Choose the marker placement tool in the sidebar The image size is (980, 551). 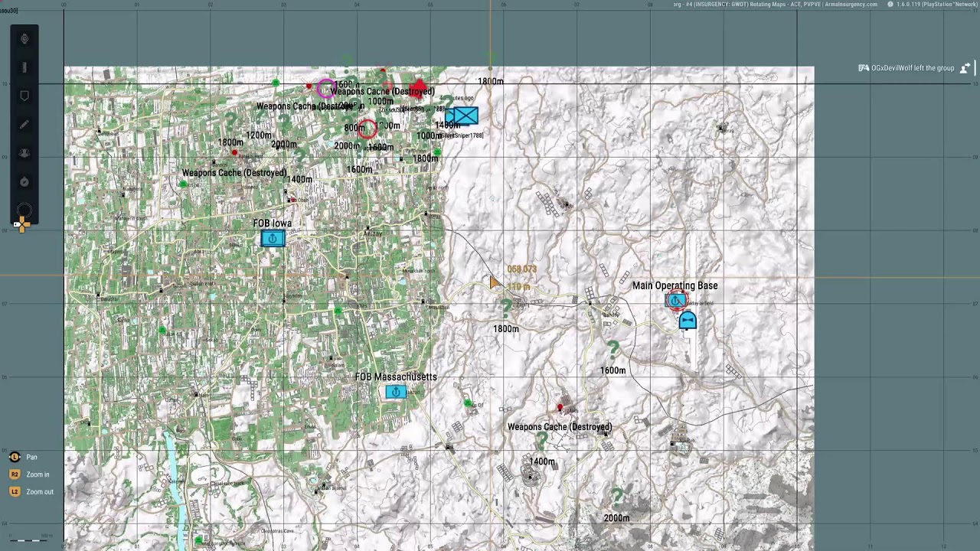[24, 96]
